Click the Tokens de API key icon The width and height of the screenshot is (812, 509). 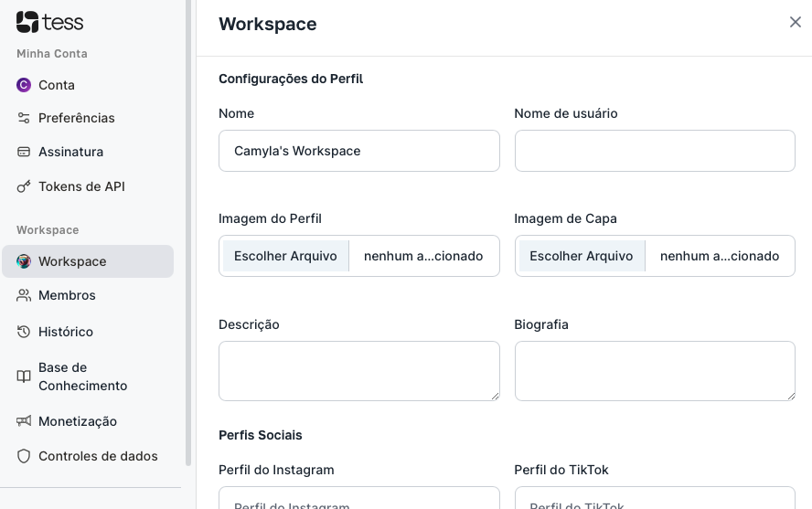[x=23, y=186]
